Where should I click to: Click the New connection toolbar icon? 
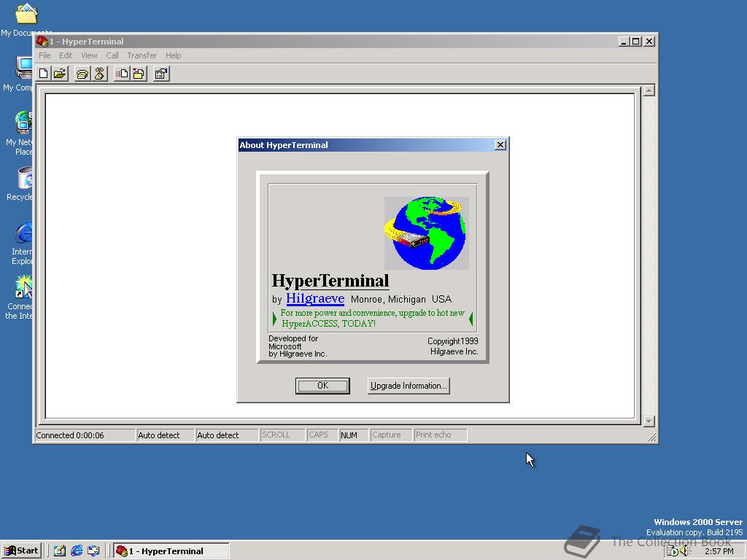tap(43, 74)
